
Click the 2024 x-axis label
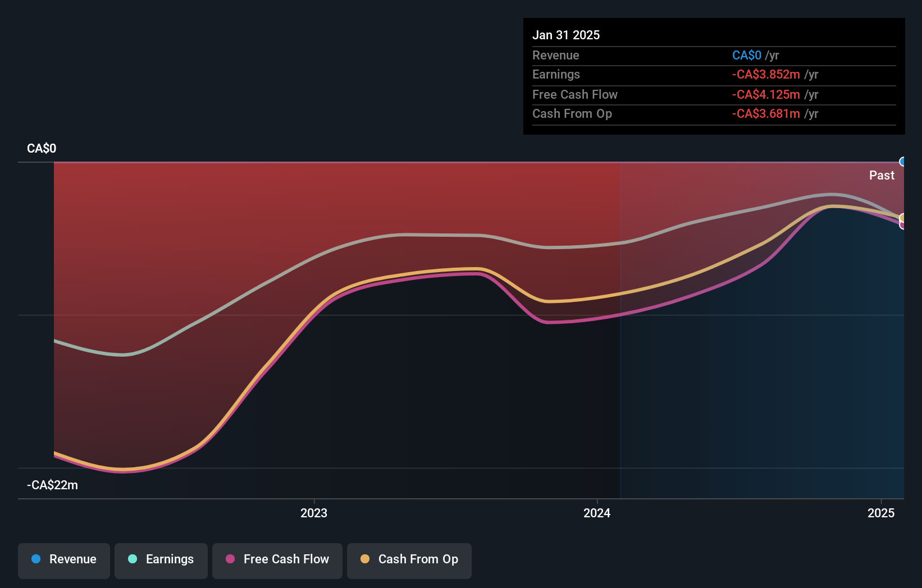click(x=597, y=513)
